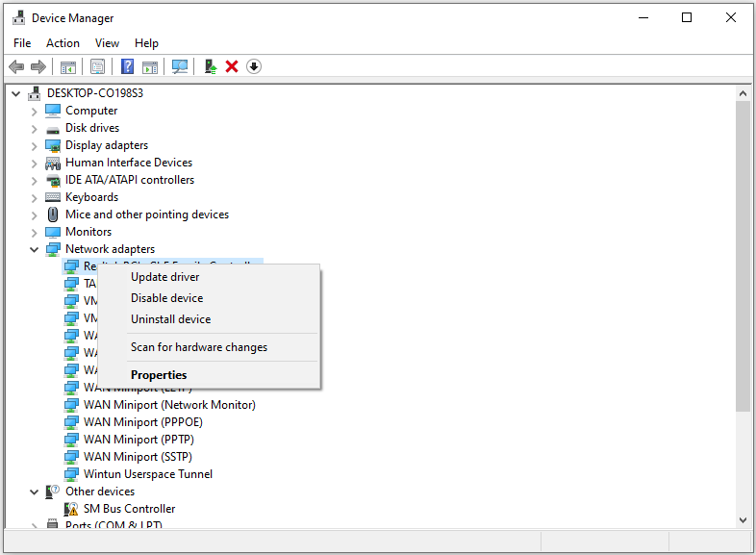The width and height of the screenshot is (756, 555).
Task: Click the Disk drives icon
Action: pos(53,129)
